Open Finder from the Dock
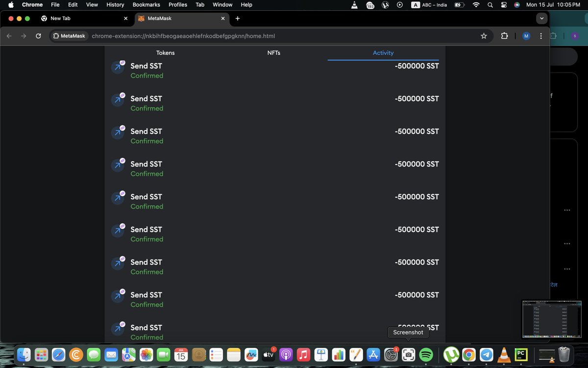This screenshot has width=588, height=368. tap(24, 354)
